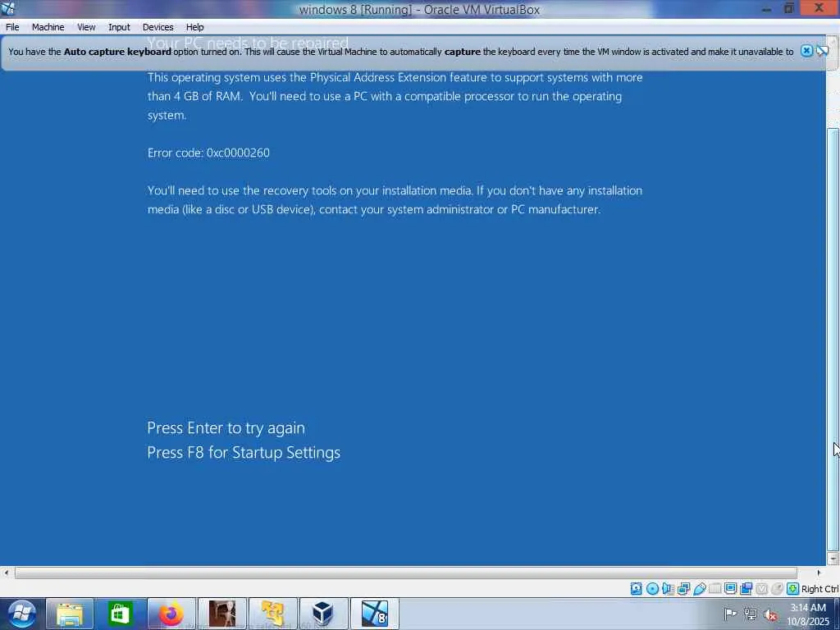840x630 pixels.
Task: Click the 'Press Enter to try again' text
Action: 226,428
